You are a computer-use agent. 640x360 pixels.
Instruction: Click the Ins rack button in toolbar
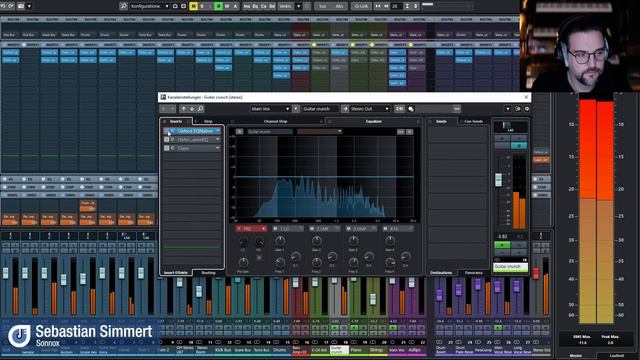pyautogui.click(x=247, y=6)
